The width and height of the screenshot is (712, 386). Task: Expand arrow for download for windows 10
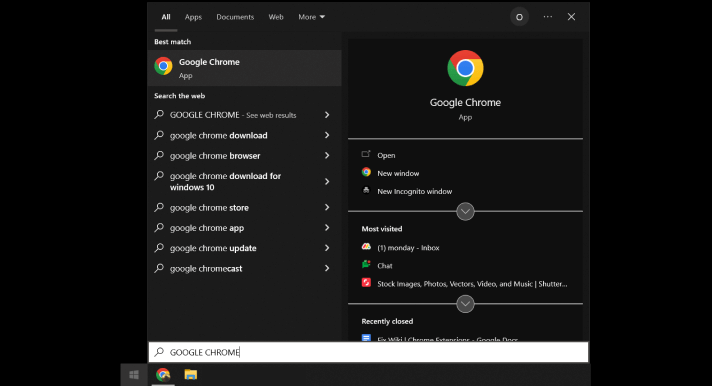[x=327, y=182]
